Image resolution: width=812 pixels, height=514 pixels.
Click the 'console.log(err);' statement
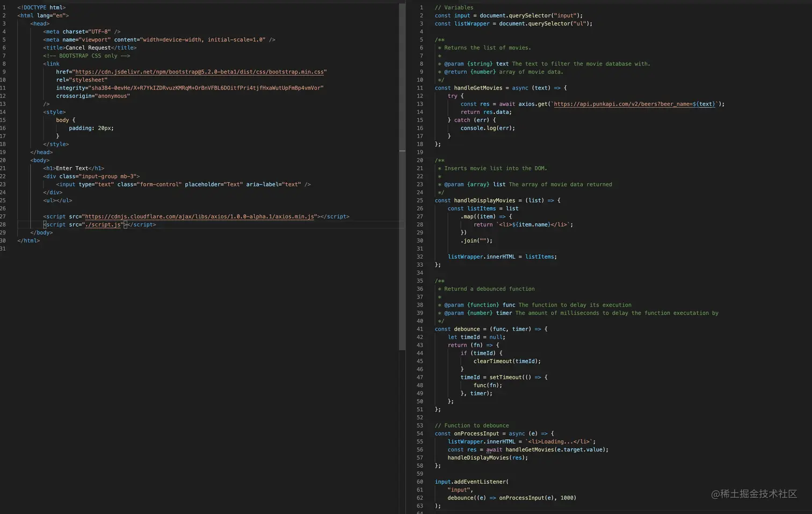click(488, 128)
